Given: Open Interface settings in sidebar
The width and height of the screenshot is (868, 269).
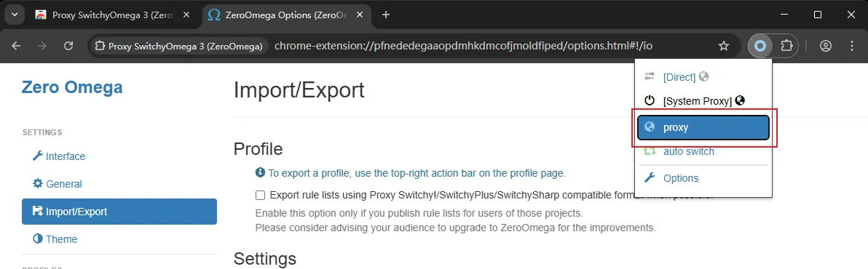Looking at the screenshot, I should click(119, 156).
